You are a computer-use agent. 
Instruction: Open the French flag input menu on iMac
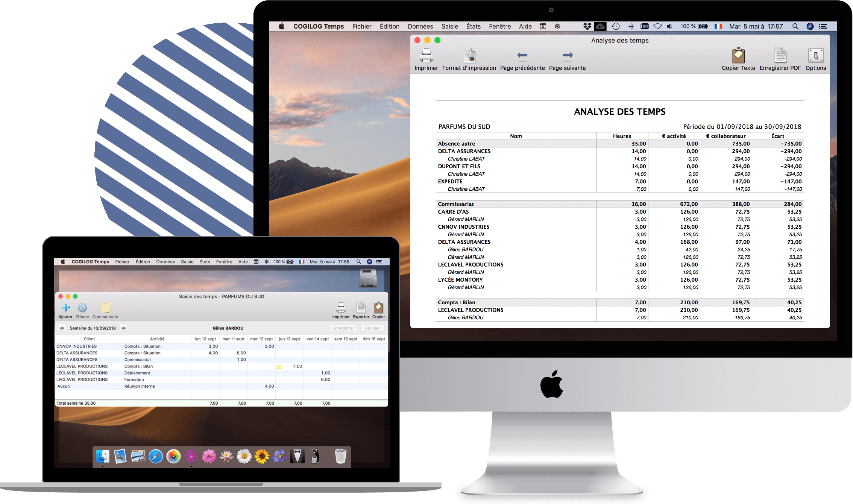click(x=718, y=26)
